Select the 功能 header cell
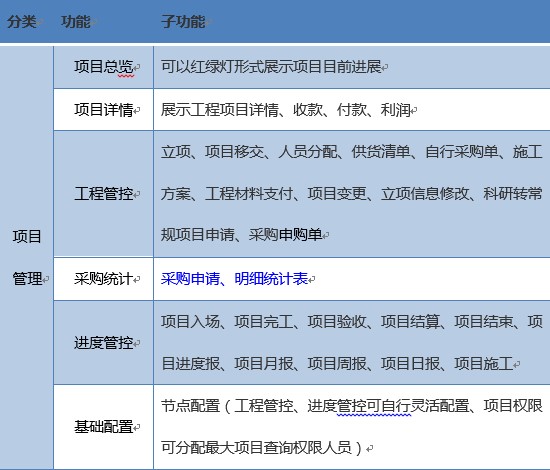The height and width of the screenshot is (470, 550). [76, 22]
